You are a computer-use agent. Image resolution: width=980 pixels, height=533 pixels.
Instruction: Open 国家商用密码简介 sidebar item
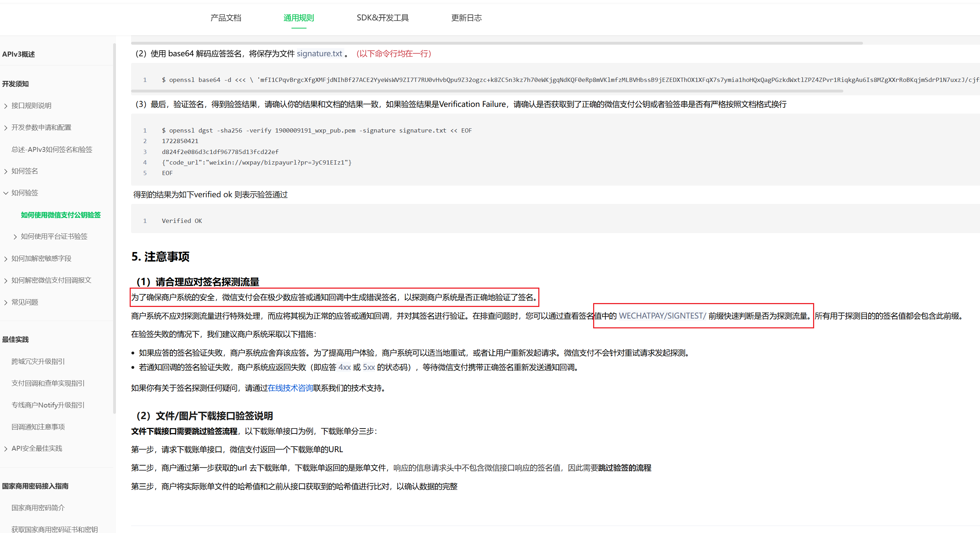(38, 507)
